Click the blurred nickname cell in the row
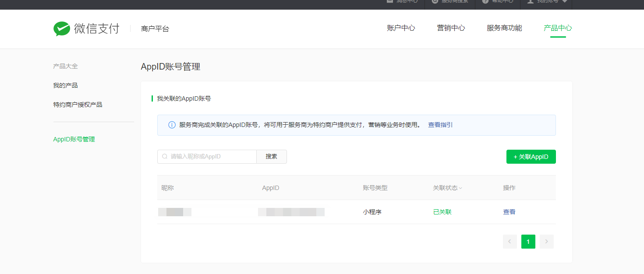Screen dimensions: 644x274 pyautogui.click(x=175, y=212)
